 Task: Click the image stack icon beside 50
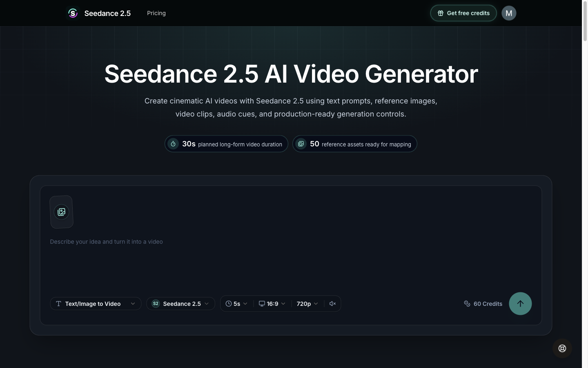tap(301, 144)
